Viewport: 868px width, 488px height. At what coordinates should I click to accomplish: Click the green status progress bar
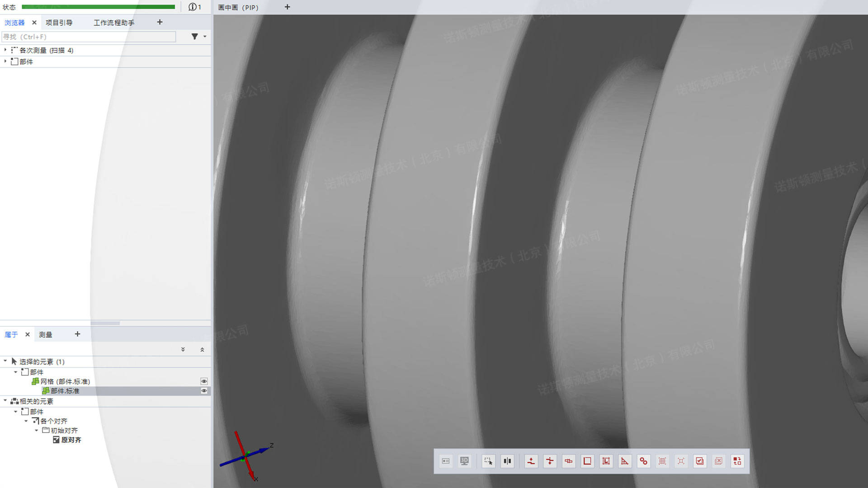tap(98, 7)
